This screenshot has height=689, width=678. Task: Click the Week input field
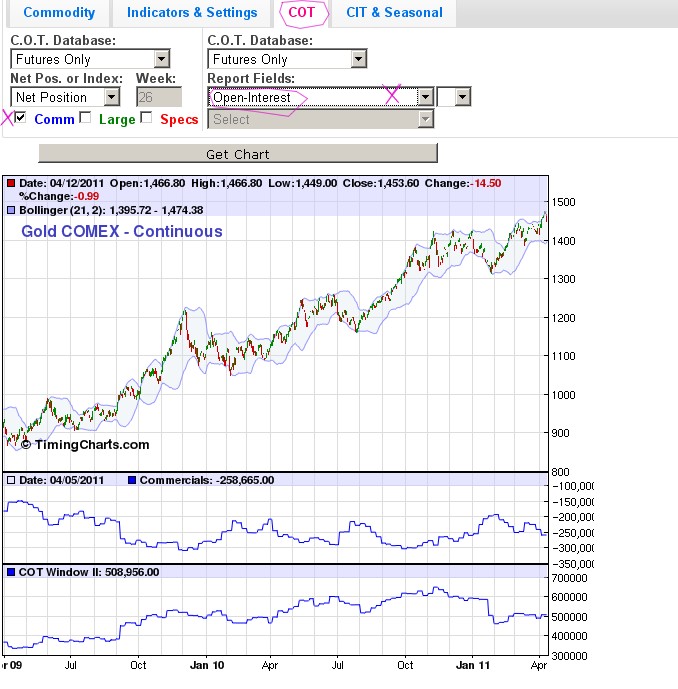[x=159, y=97]
